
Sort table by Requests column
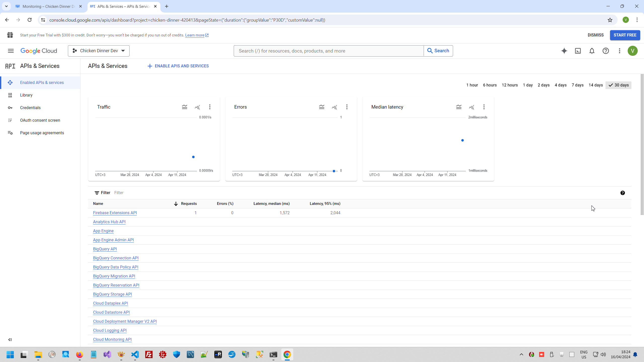[189, 204]
